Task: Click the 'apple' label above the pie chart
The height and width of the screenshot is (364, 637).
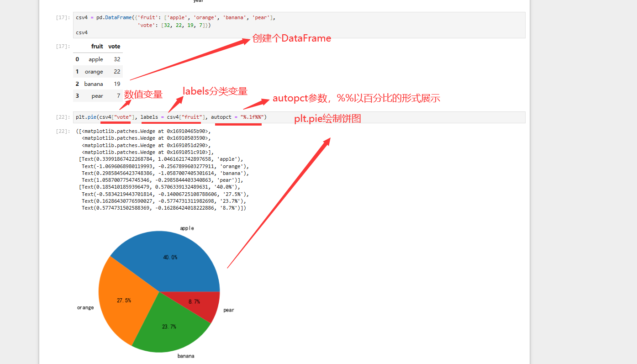Action: click(187, 228)
